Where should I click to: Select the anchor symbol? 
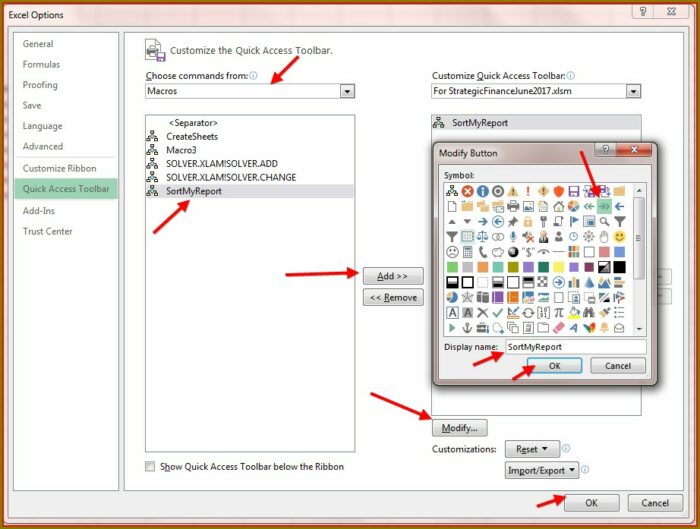(467, 328)
